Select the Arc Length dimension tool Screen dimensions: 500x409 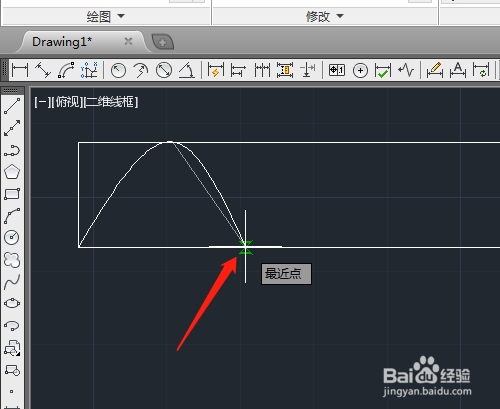[x=66, y=70]
